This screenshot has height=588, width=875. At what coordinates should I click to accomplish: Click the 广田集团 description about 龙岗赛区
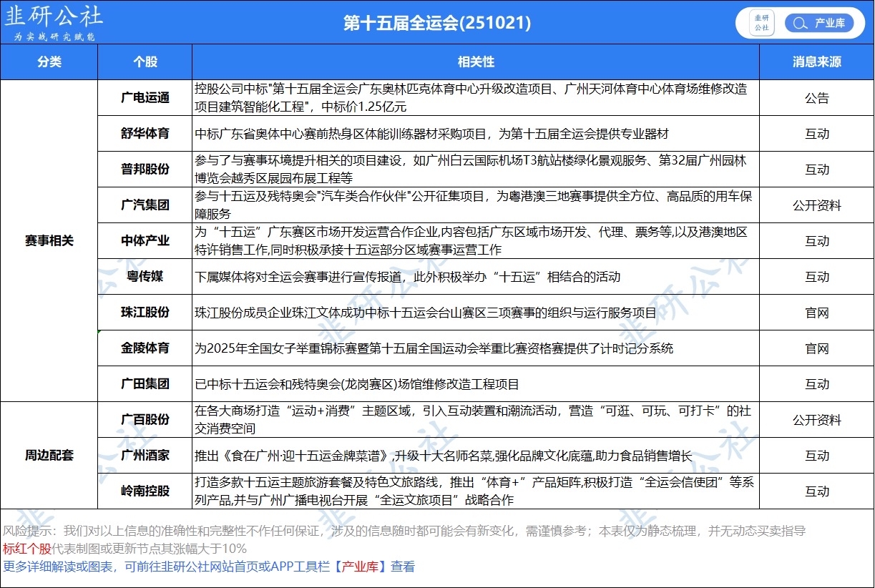click(476, 384)
